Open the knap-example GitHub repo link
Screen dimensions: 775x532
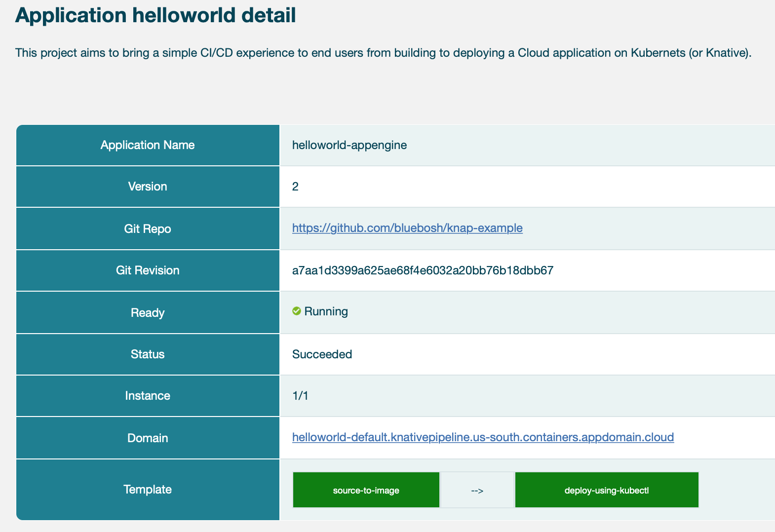[x=407, y=228]
